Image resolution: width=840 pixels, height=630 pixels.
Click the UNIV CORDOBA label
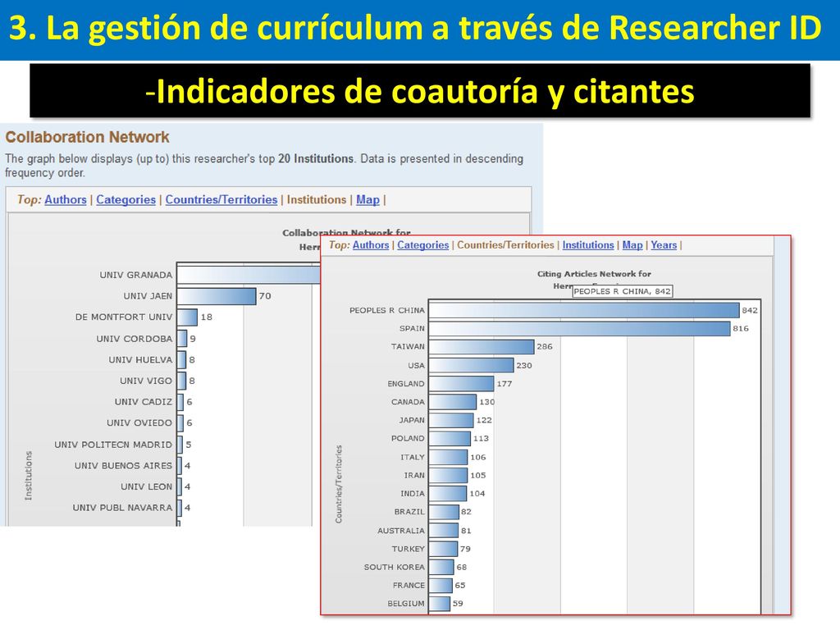pyautogui.click(x=134, y=339)
